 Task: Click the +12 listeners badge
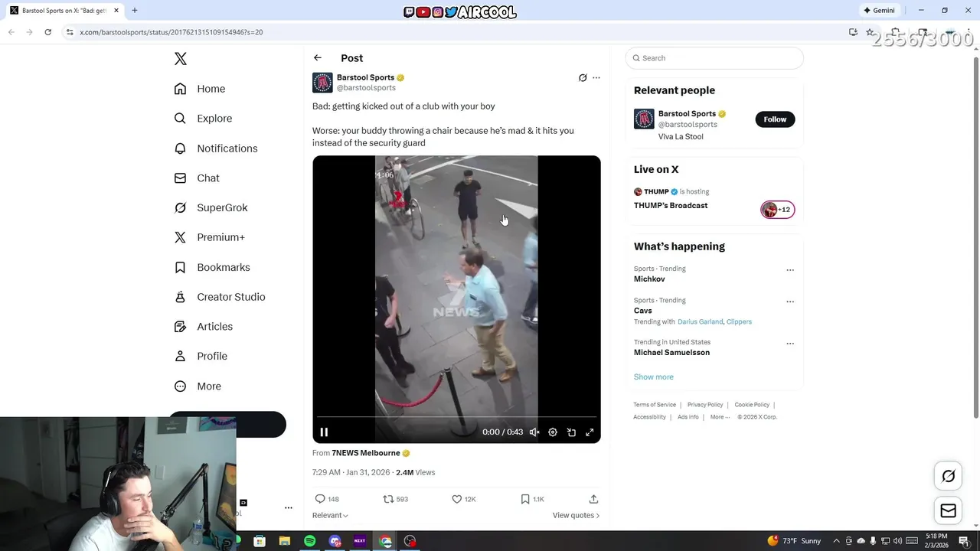pyautogui.click(x=778, y=210)
